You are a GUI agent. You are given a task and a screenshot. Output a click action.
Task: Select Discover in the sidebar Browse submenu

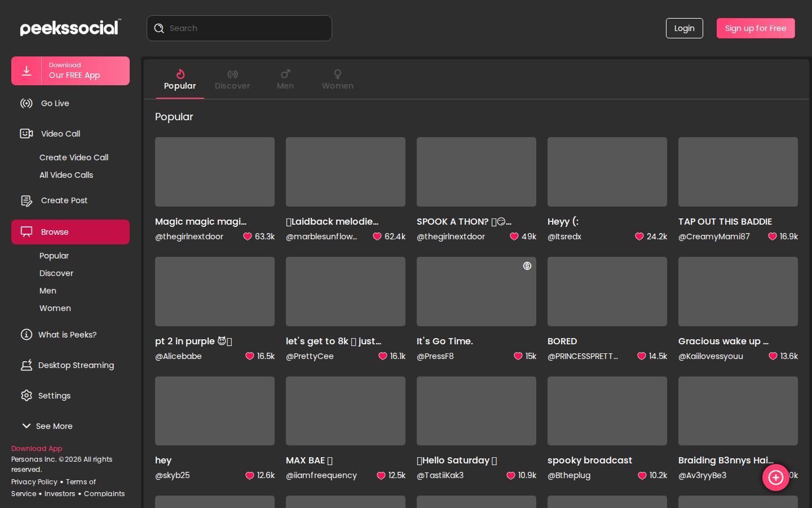tap(56, 273)
